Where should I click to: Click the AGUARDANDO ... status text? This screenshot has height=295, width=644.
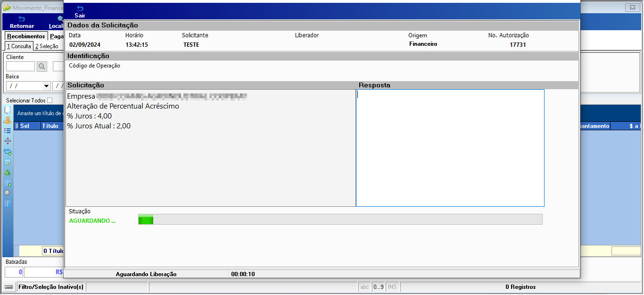[92, 221]
